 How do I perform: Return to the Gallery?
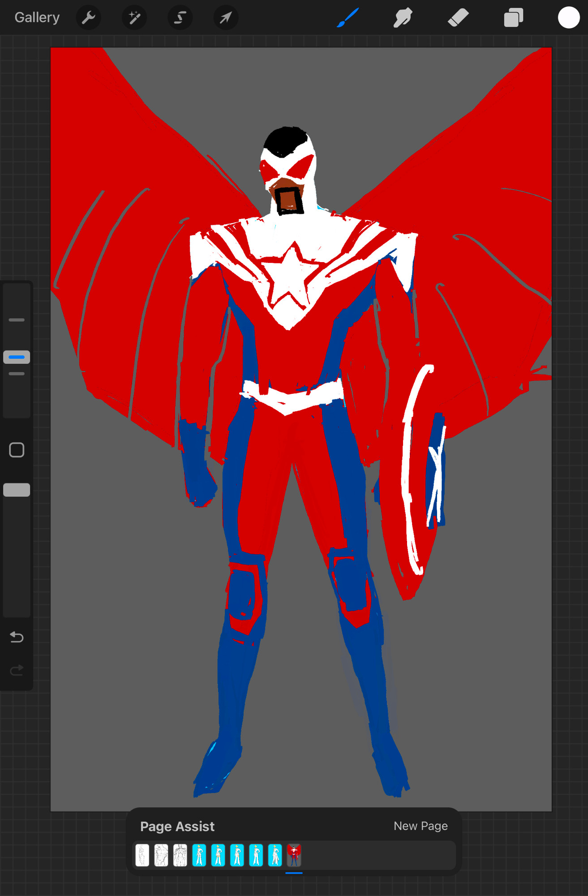click(37, 17)
